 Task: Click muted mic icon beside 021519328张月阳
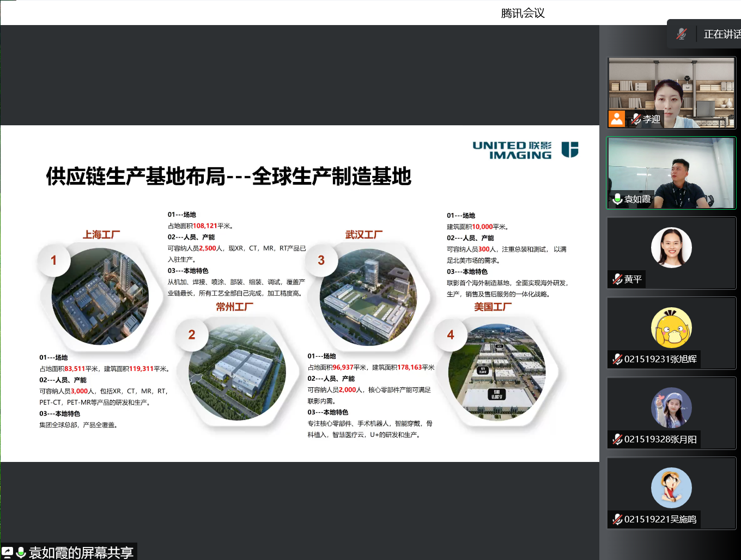point(617,439)
